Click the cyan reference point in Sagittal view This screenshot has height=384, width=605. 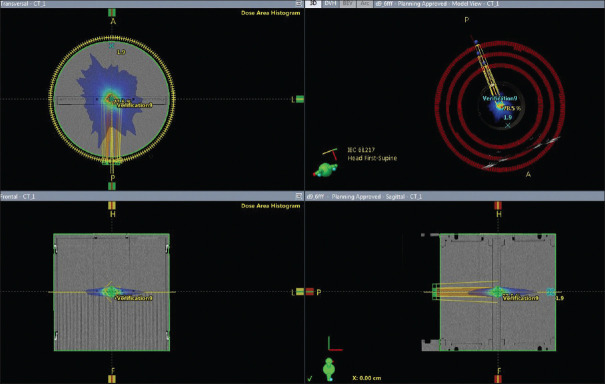(x=551, y=292)
